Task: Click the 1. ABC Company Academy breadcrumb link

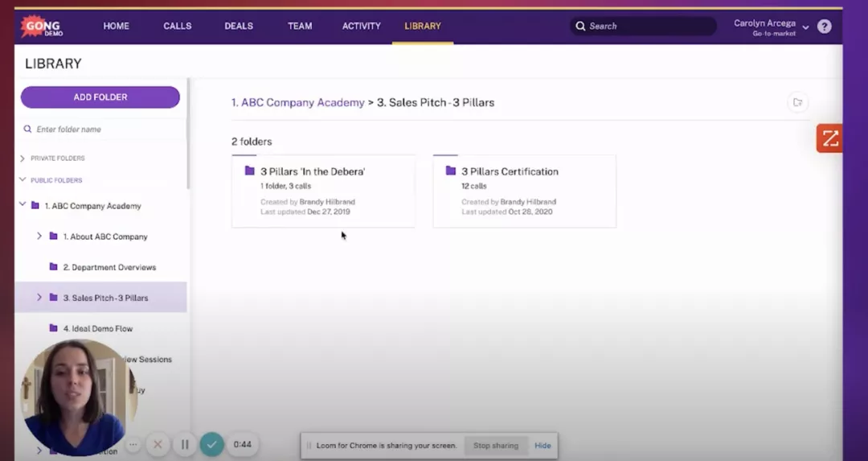Action: (x=298, y=102)
